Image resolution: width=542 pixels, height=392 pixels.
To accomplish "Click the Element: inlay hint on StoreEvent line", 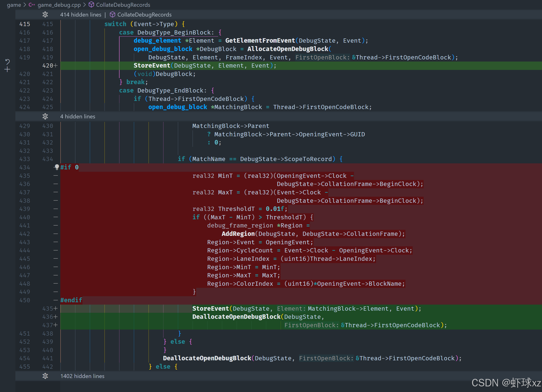I will point(291,309).
